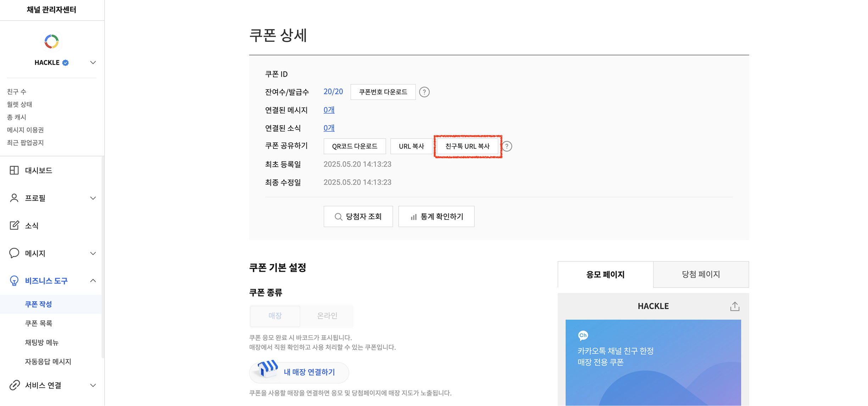Click the 통계 확인하기 chart button
Image resolution: width=868 pixels, height=406 pixels.
pos(436,216)
